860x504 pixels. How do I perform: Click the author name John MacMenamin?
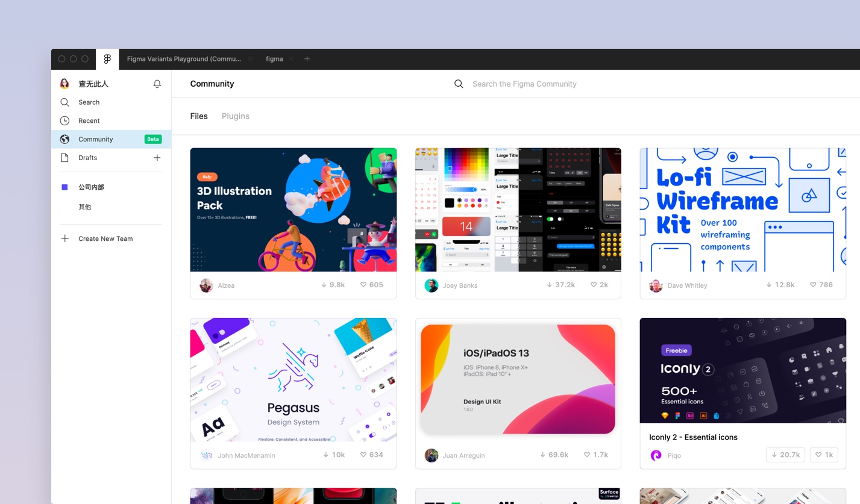pos(246,455)
